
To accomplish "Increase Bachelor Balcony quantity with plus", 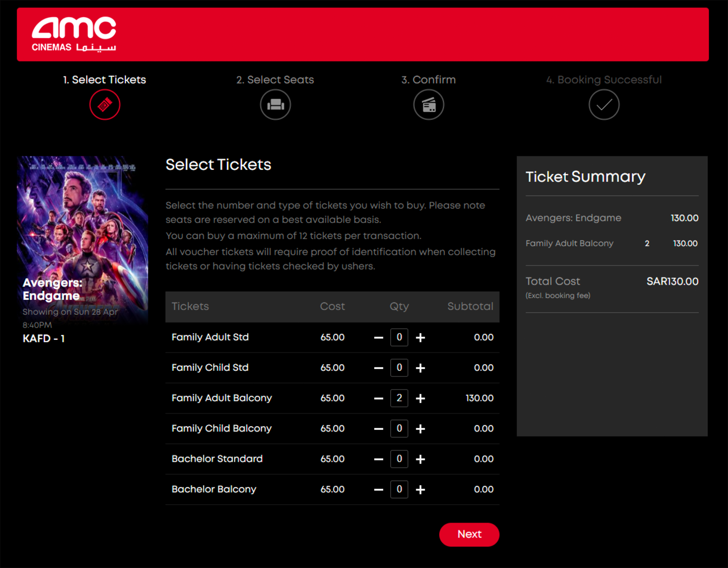I will tap(420, 490).
